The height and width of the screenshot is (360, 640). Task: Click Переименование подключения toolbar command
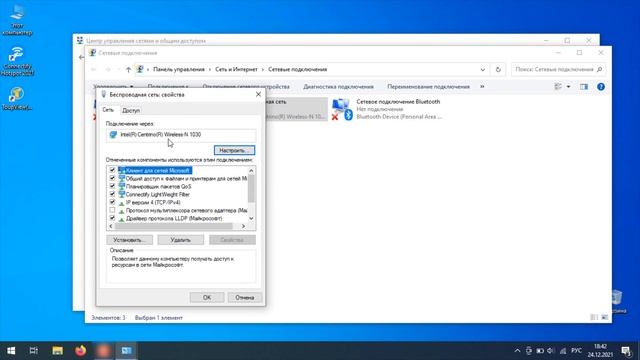[428, 87]
